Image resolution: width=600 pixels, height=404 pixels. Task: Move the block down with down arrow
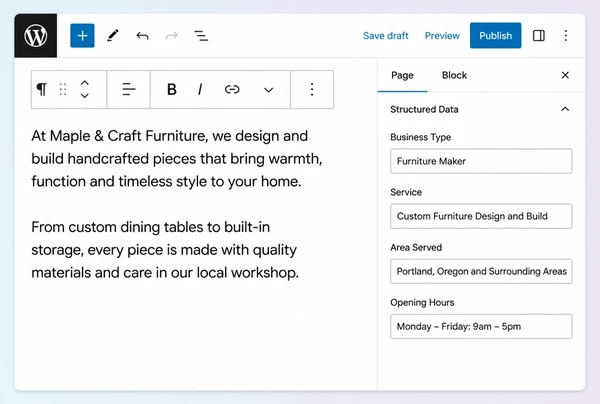(85, 96)
